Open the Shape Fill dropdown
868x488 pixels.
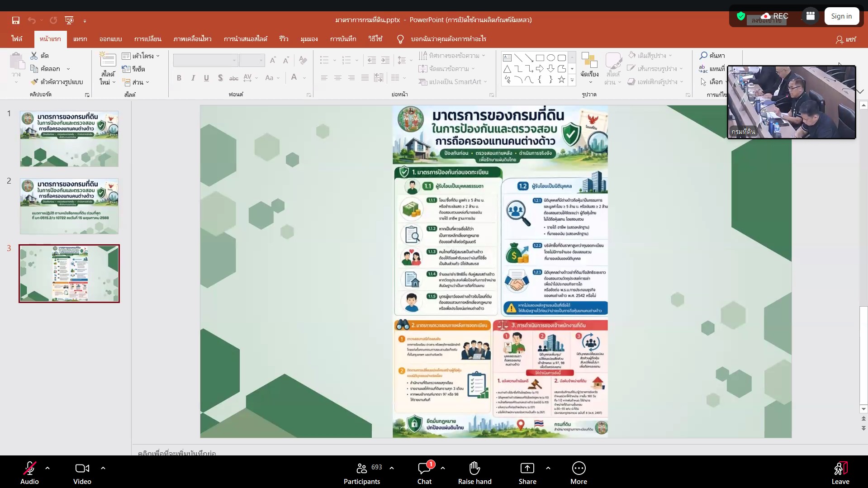(x=650, y=55)
